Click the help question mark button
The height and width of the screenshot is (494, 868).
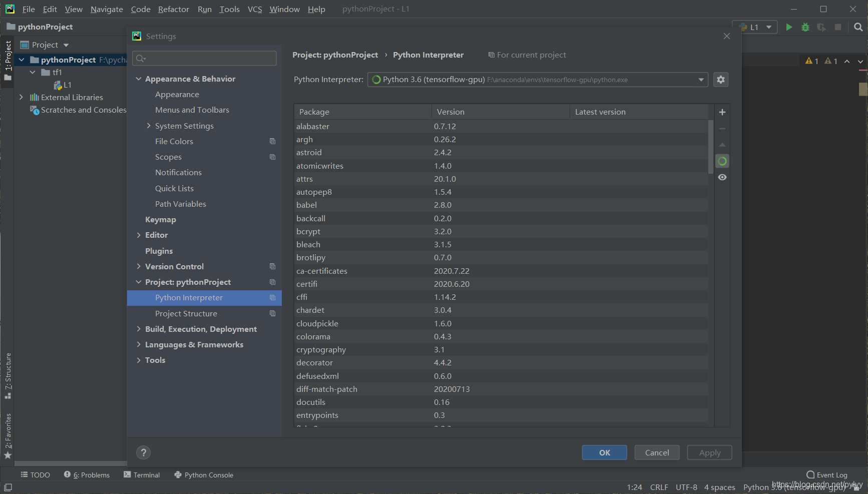pyautogui.click(x=144, y=452)
